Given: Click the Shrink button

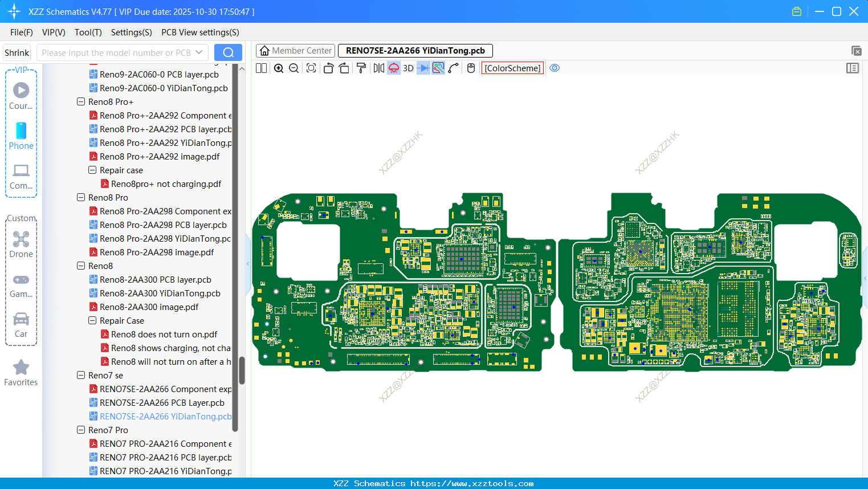Looking at the screenshot, I should click(x=17, y=52).
